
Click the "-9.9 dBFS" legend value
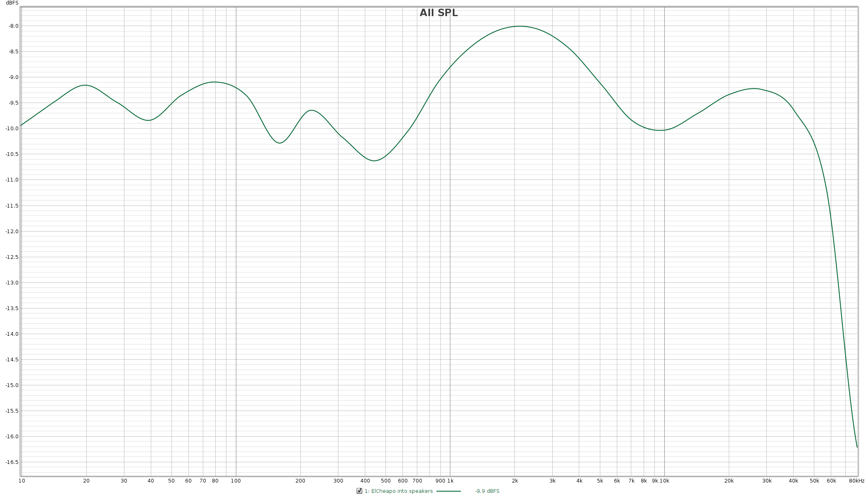487,491
